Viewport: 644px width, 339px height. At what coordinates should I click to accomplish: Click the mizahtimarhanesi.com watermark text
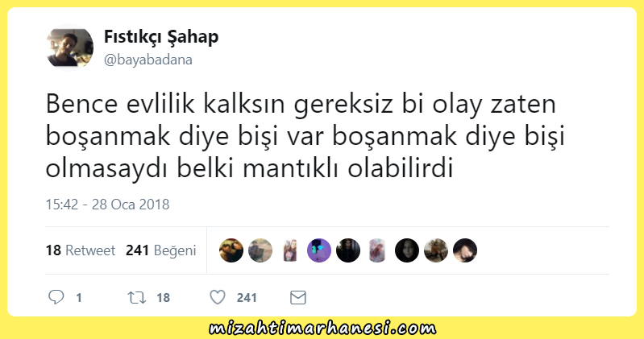(x=322, y=329)
